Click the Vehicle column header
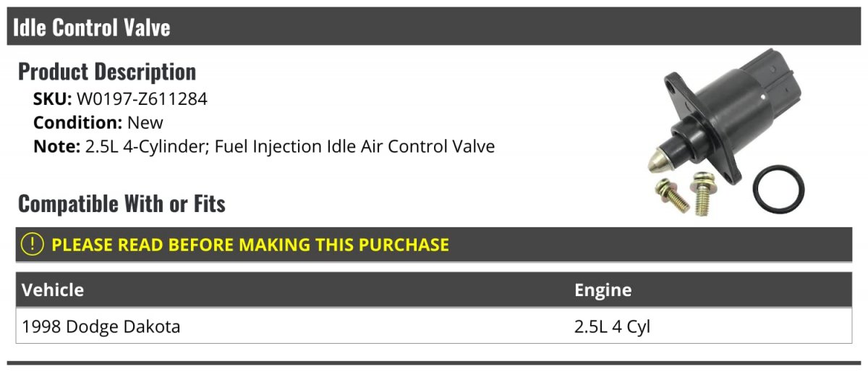Viewport: 868px width, 372px height. (x=53, y=290)
